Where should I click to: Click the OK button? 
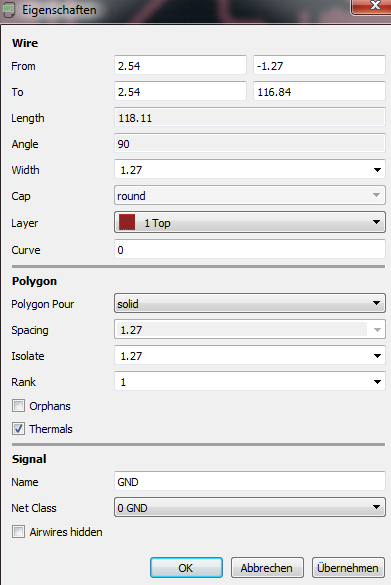(186, 567)
